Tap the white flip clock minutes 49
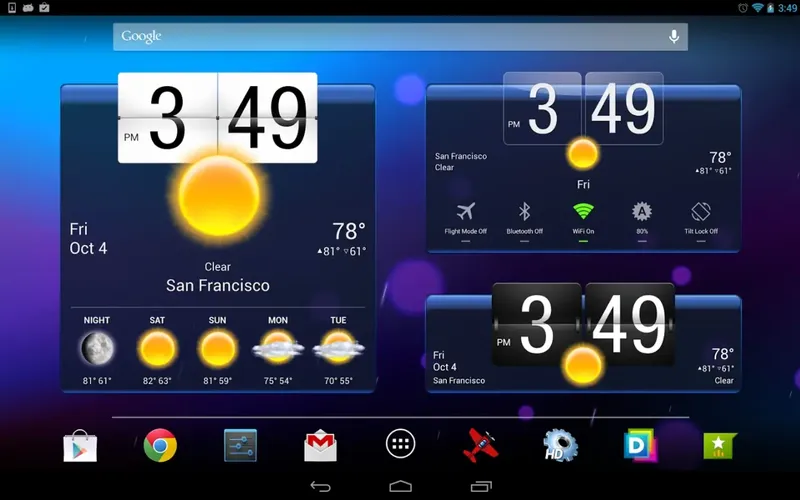Viewport: 800px width, 500px height. click(x=268, y=118)
